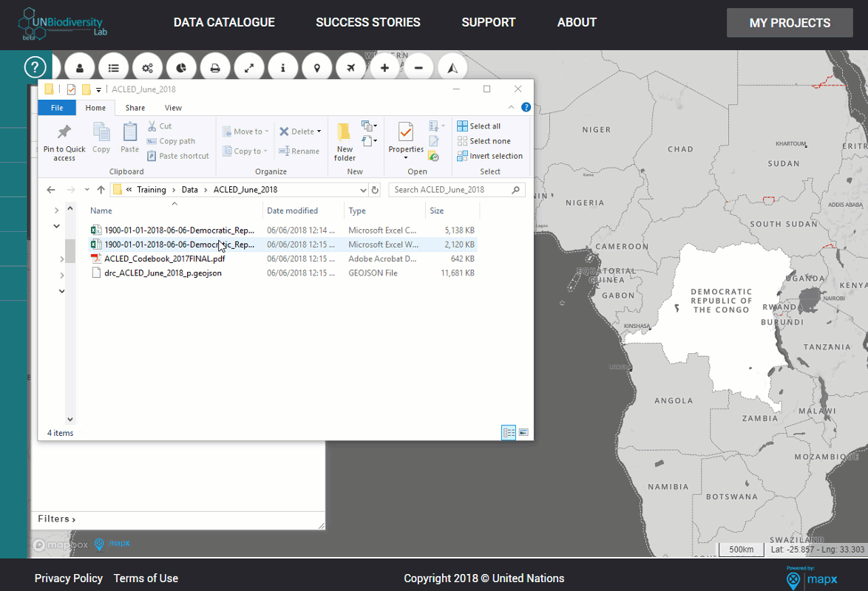Switch to the View ribbon tab

(x=173, y=108)
